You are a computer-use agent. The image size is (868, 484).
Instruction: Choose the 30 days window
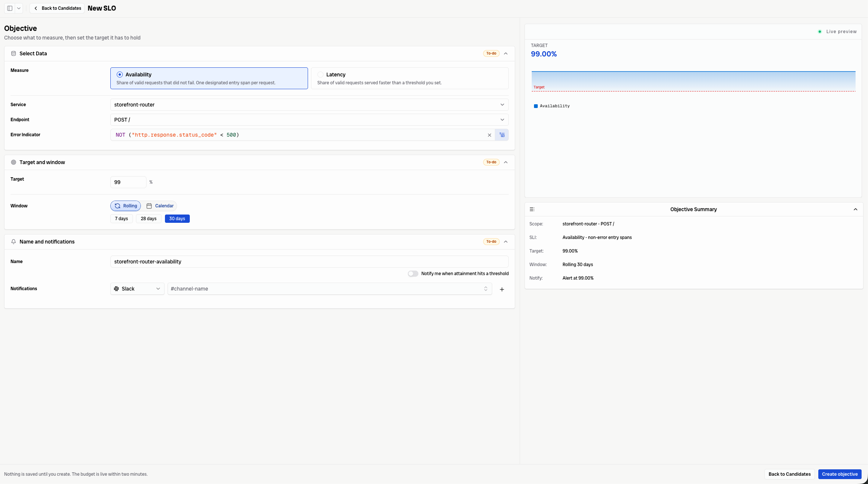(x=177, y=219)
